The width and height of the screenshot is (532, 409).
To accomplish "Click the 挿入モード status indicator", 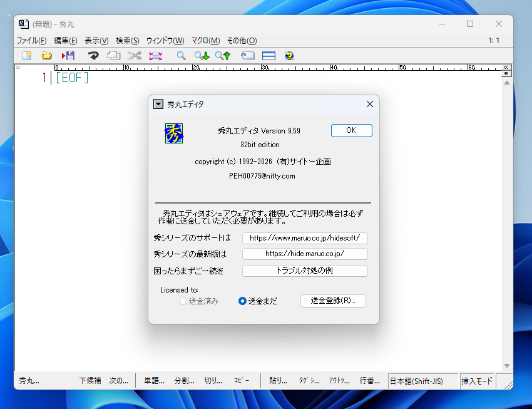I will [x=477, y=381].
